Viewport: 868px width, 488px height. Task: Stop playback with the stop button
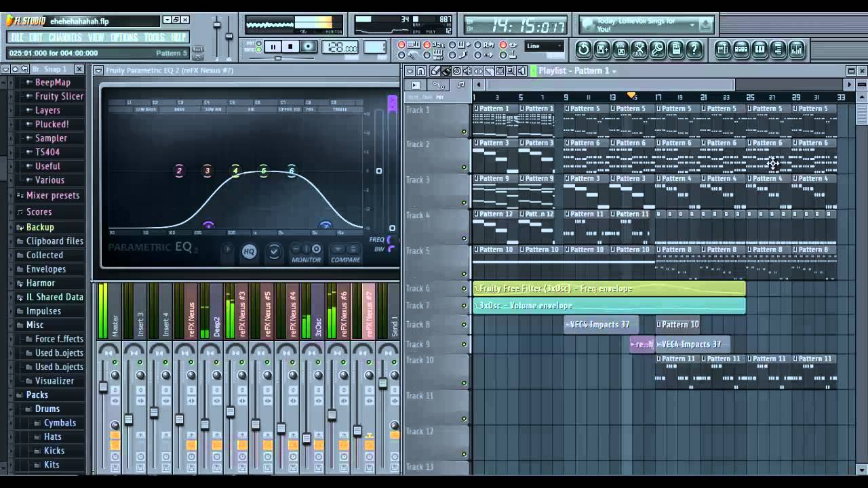290,47
